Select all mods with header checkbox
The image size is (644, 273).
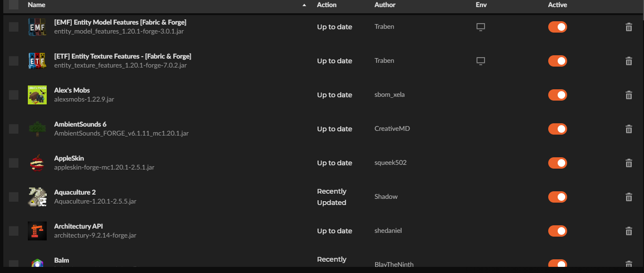tap(14, 5)
